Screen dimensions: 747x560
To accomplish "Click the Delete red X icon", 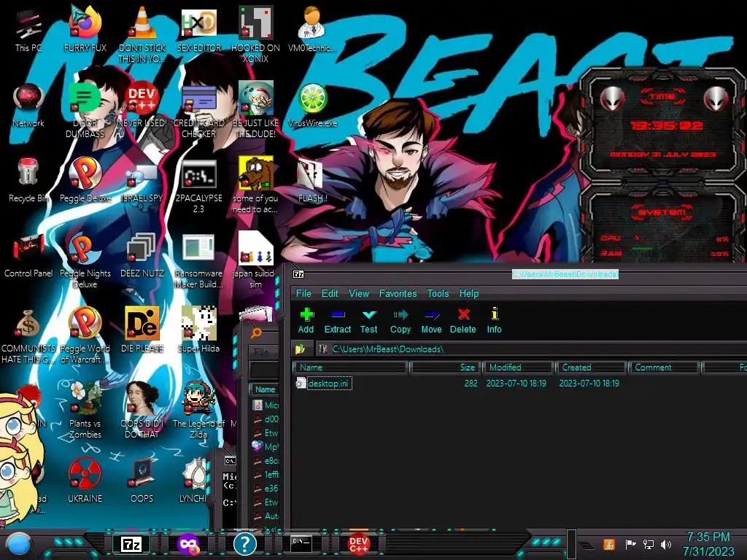I will [x=463, y=321].
